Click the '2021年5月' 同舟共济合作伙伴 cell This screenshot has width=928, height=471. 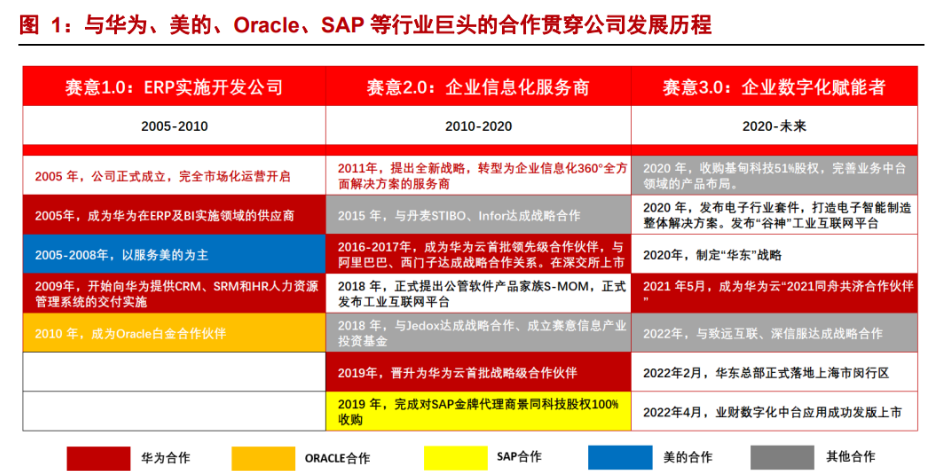[x=774, y=293]
